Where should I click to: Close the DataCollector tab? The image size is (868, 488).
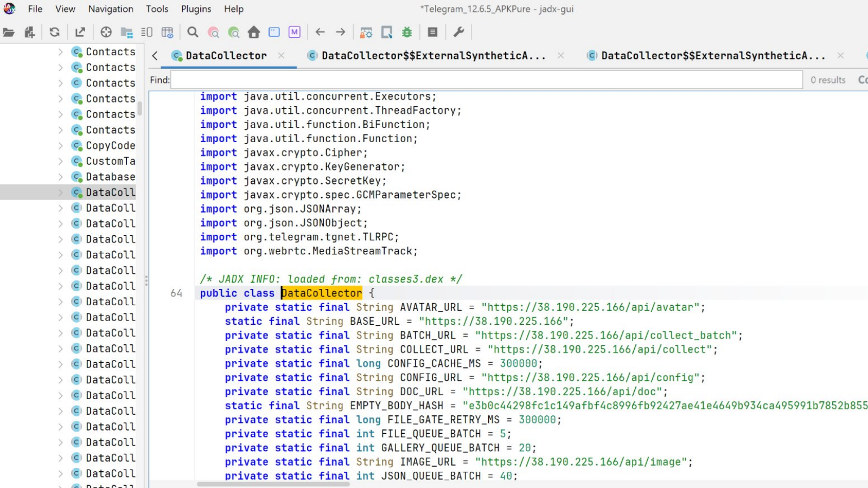pos(281,55)
